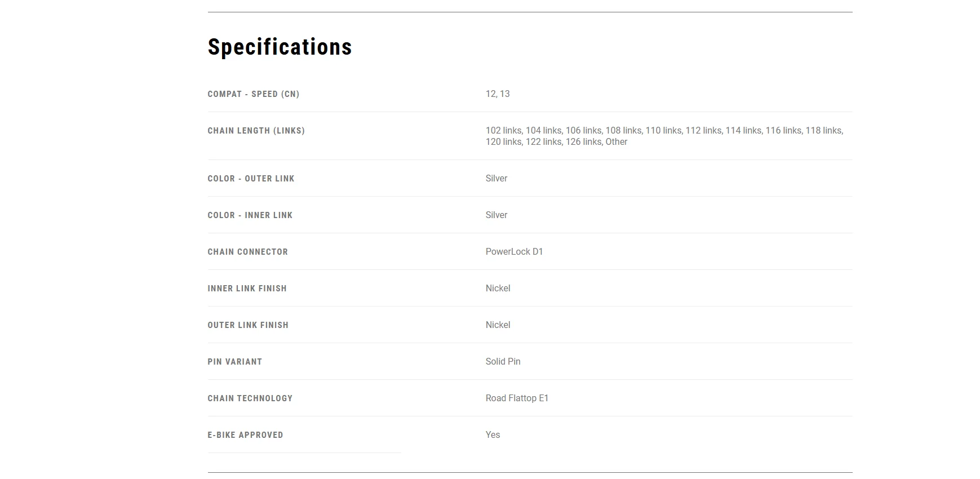The image size is (980, 479).
Task: Select the Solid Pin value
Action: (503, 362)
